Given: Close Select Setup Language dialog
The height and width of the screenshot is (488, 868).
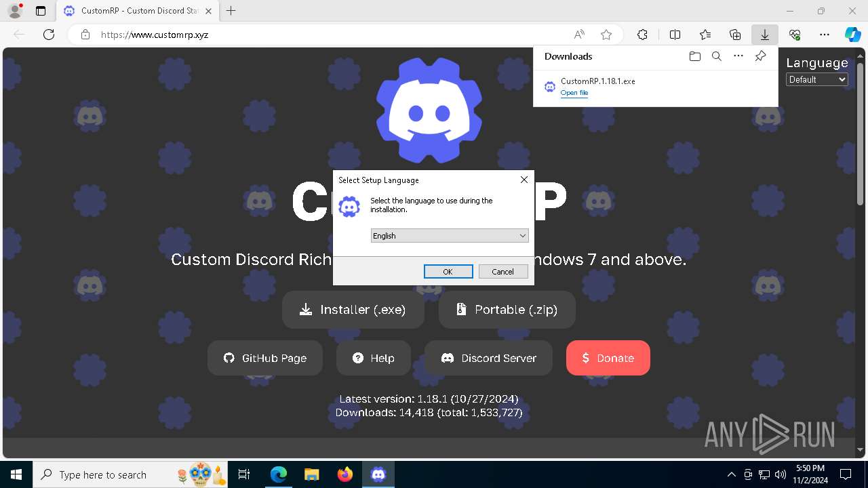Looking at the screenshot, I should tap(524, 180).
